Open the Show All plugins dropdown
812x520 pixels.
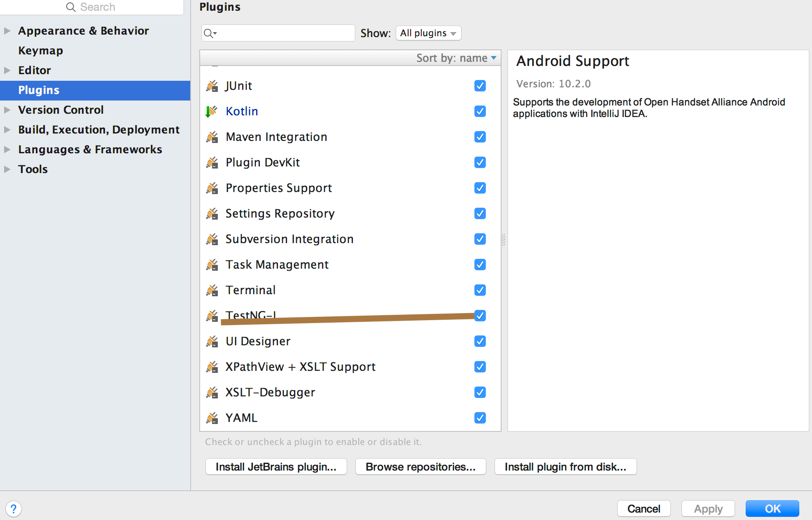pyautogui.click(x=428, y=33)
